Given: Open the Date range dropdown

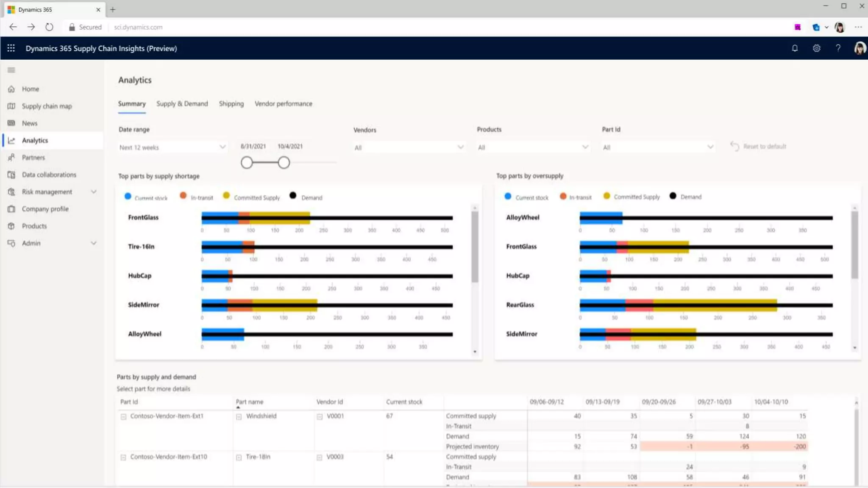Looking at the screenshot, I should 172,147.
